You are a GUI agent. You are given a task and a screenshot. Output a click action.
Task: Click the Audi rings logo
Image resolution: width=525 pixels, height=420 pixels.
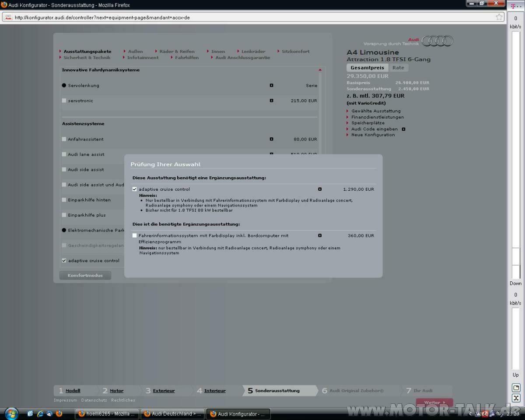click(437, 41)
